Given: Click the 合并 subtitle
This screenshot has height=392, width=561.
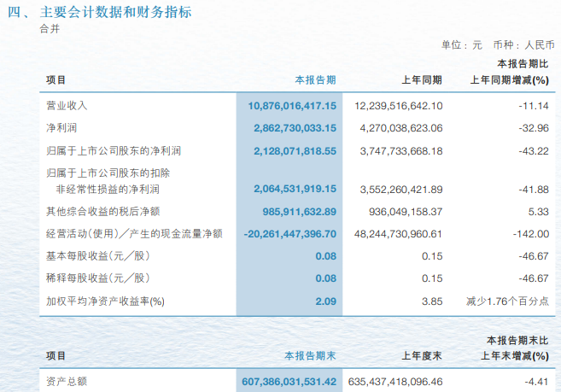Looking at the screenshot, I should pyautogui.click(x=50, y=29).
